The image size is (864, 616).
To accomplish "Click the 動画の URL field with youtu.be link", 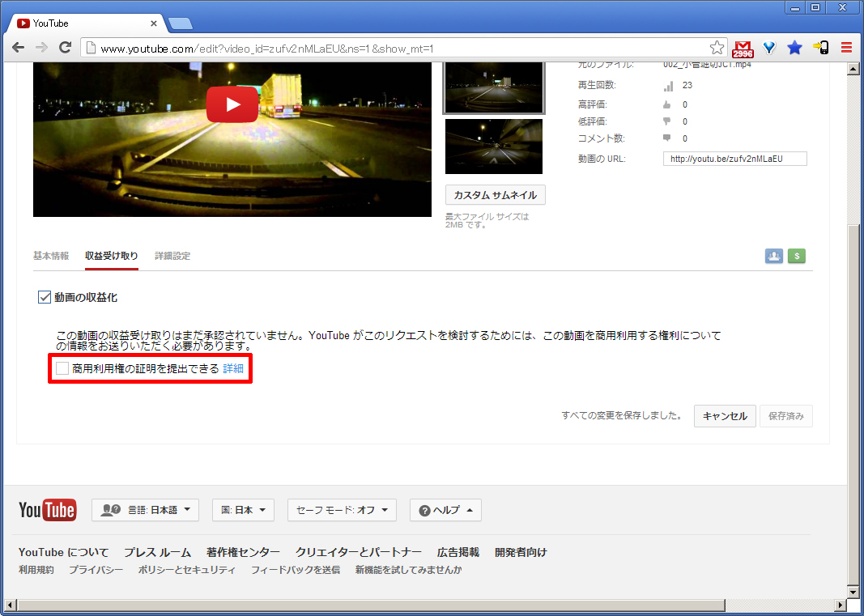I will pos(735,159).
